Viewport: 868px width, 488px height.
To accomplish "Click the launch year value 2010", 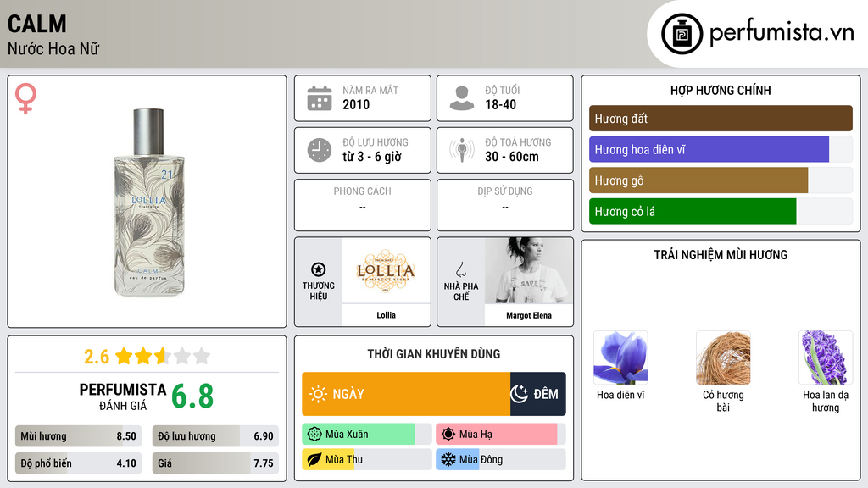I will 356,104.
